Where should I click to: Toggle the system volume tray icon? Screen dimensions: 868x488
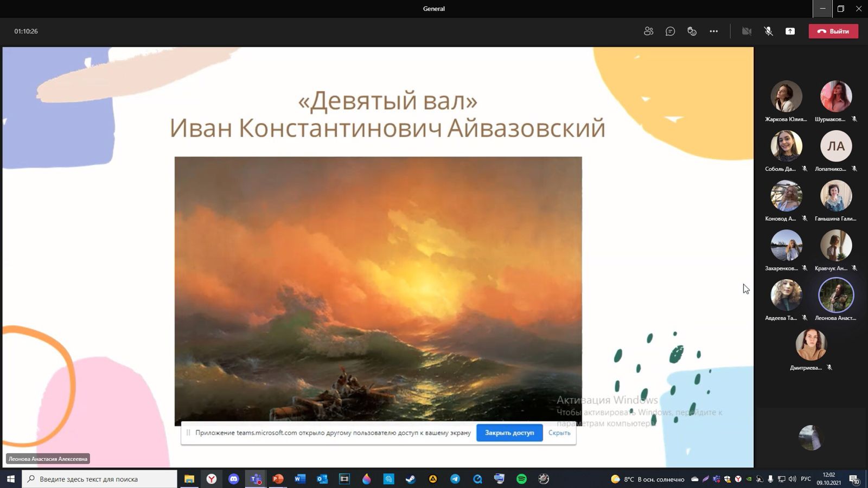coord(792,479)
